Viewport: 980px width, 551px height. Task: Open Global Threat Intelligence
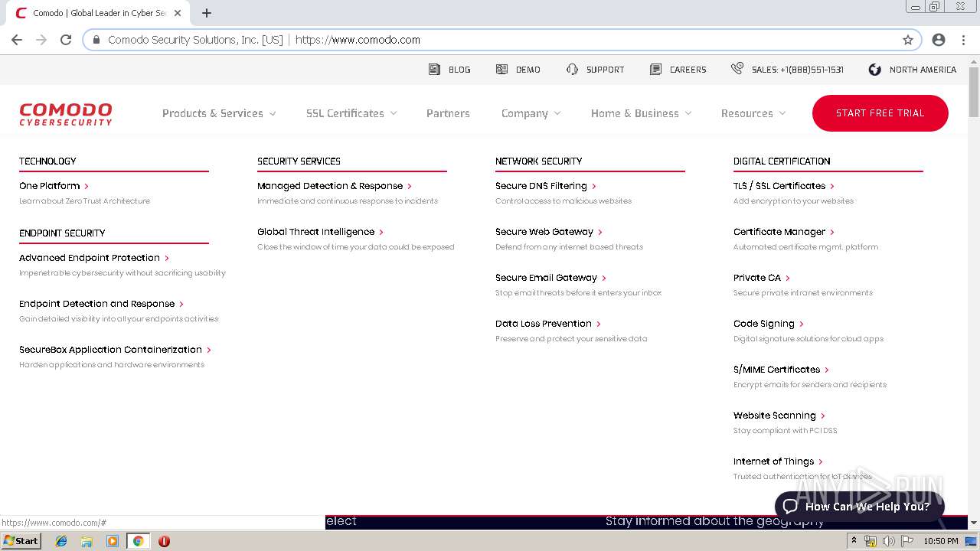tap(316, 232)
